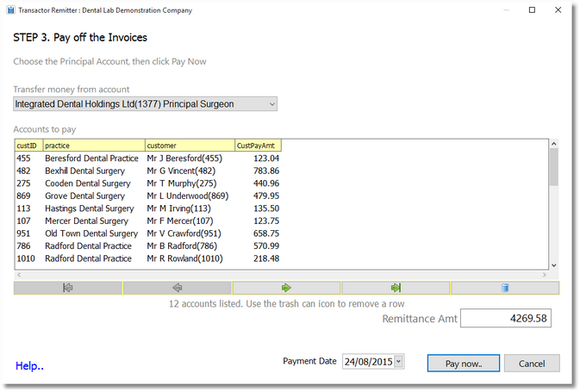
Task: Click the pay amount 440.96
Action: click(x=266, y=184)
